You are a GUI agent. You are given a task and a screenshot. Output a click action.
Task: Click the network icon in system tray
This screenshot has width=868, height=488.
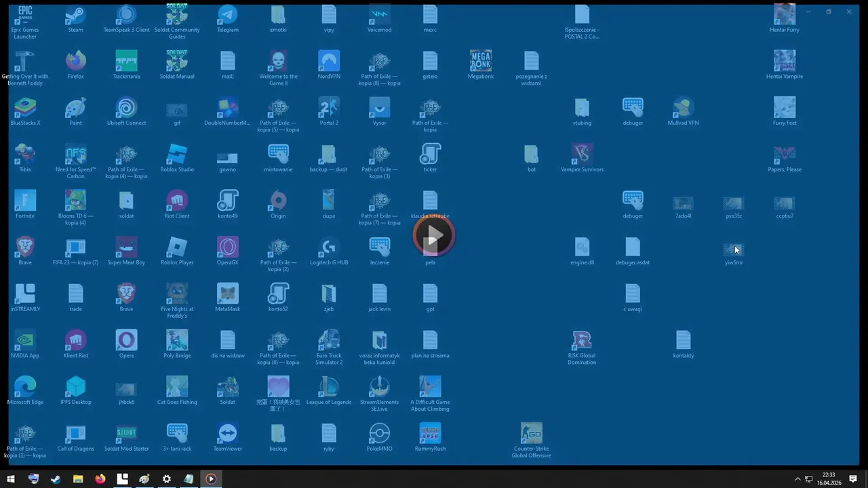809,479
